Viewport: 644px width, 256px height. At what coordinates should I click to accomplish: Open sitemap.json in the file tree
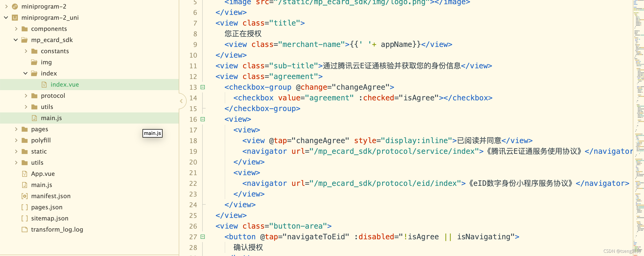click(49, 218)
